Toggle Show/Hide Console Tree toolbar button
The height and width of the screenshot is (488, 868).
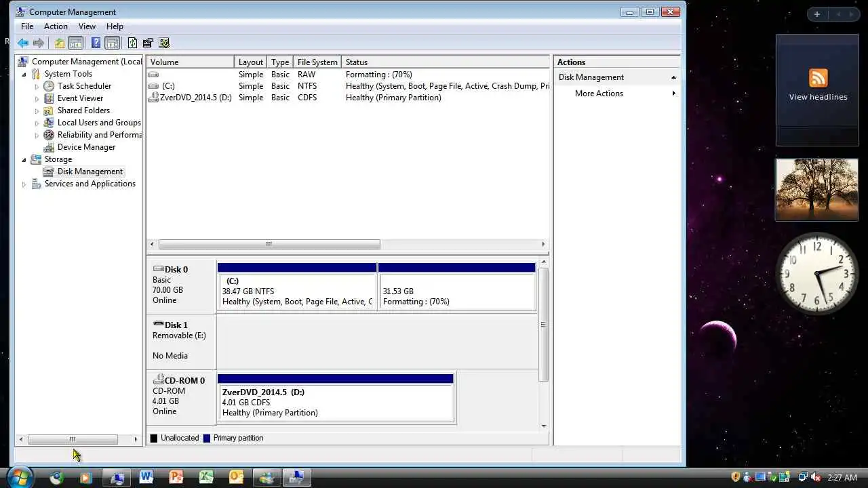(x=75, y=43)
